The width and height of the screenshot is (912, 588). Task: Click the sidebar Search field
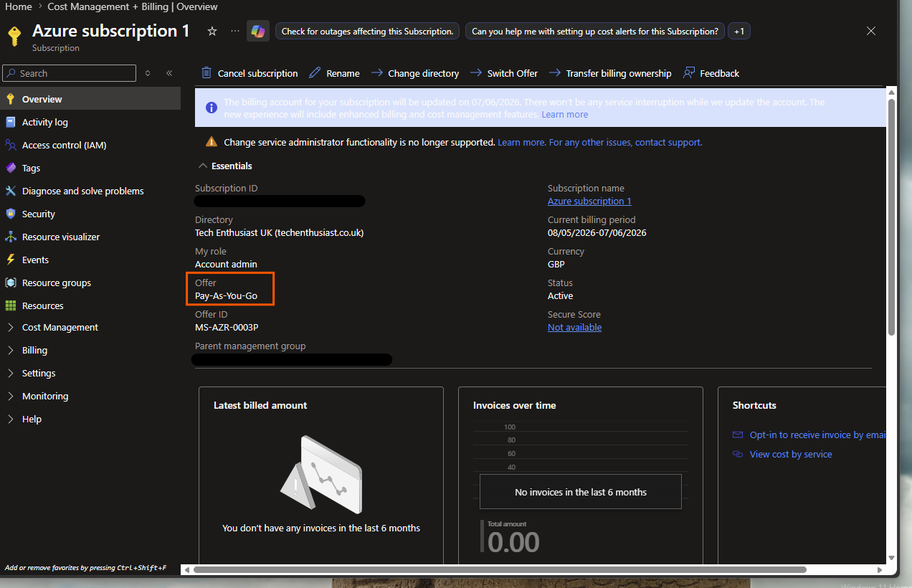[69, 73]
